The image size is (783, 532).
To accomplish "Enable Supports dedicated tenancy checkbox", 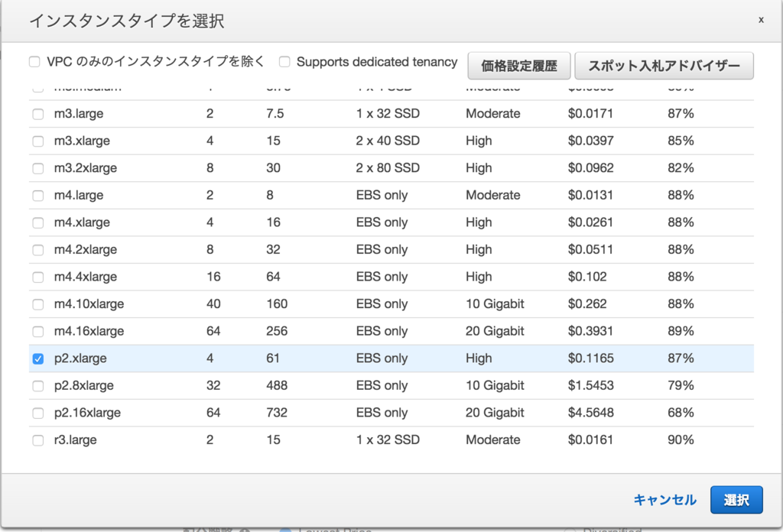I will pyautogui.click(x=284, y=62).
